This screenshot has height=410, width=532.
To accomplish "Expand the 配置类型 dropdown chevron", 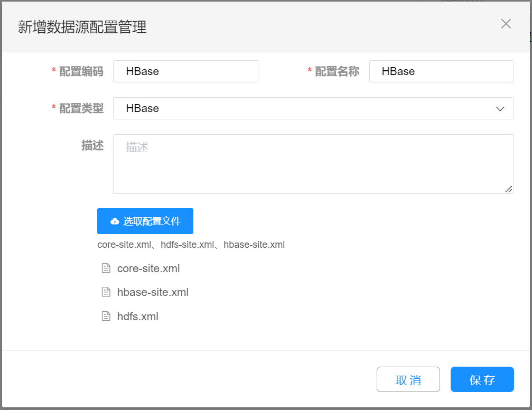I will 500,108.
